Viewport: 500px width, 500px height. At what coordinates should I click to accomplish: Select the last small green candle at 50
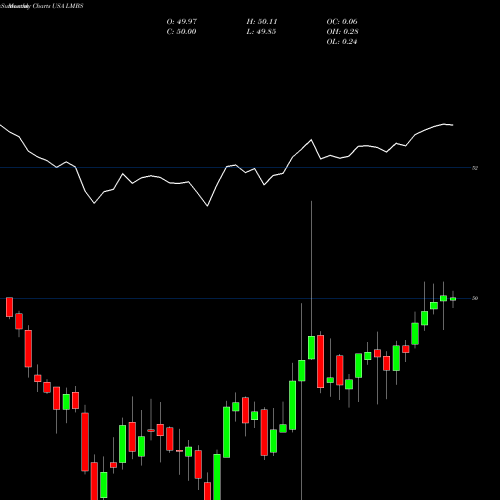pos(453,299)
